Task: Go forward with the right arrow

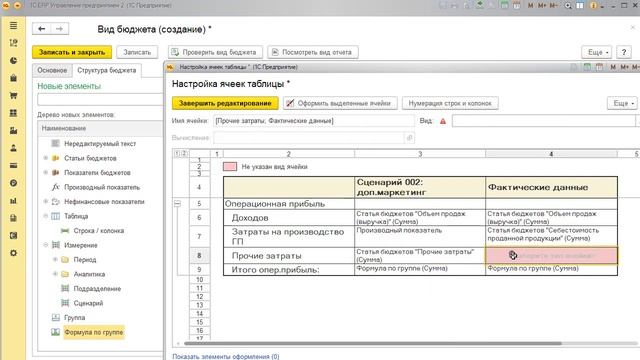Action: (59, 29)
